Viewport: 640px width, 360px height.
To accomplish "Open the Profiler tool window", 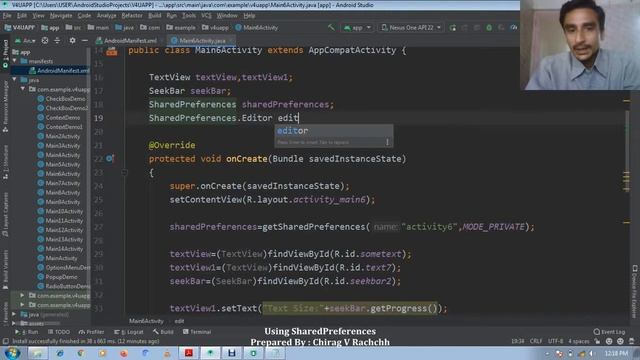I will tap(91, 332).
